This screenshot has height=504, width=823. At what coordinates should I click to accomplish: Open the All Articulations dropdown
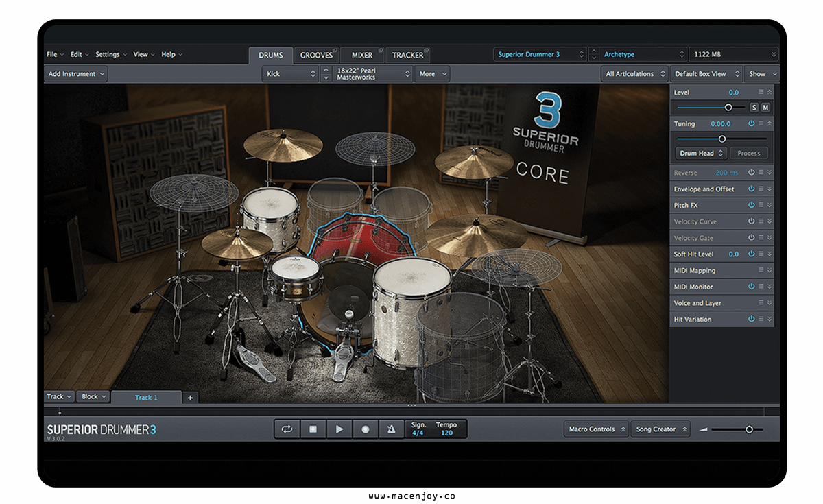tap(635, 74)
